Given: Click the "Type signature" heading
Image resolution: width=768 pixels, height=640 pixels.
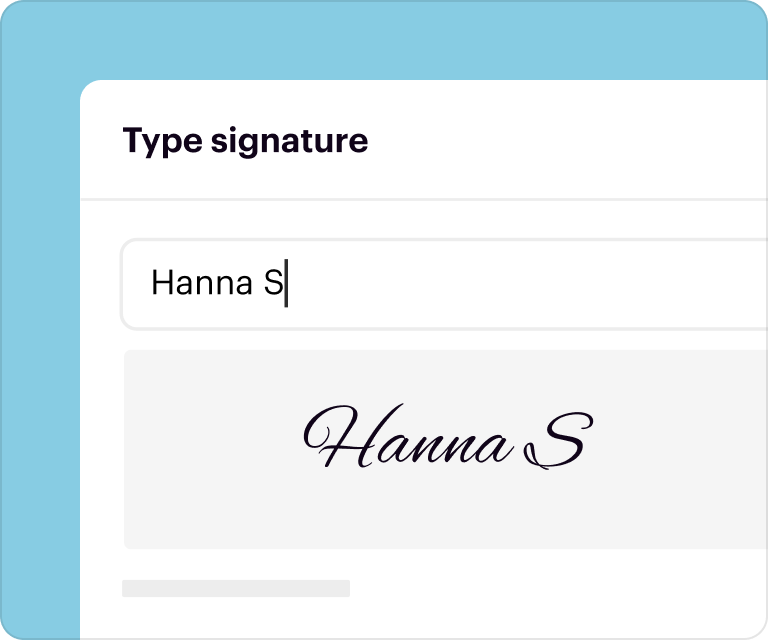Looking at the screenshot, I should click(x=245, y=141).
